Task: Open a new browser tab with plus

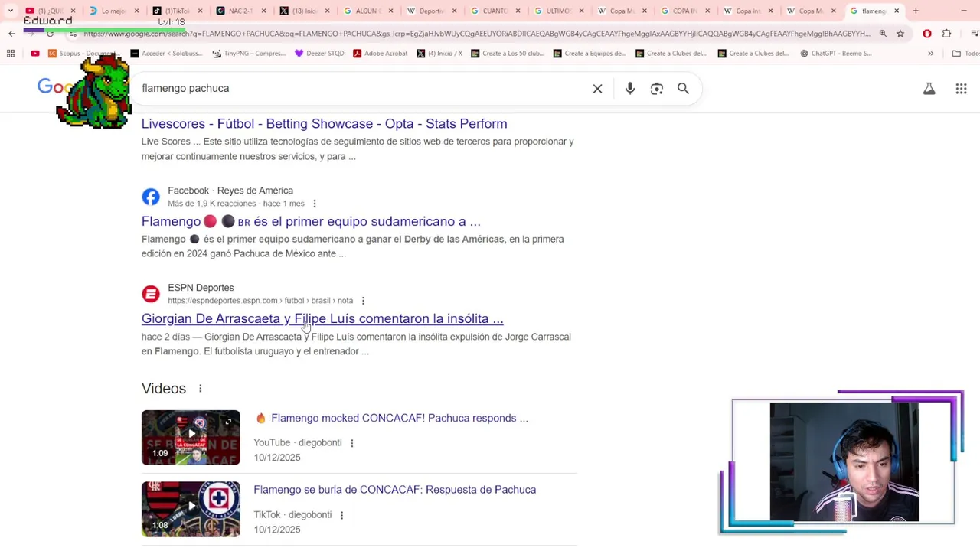Action: pos(916,11)
